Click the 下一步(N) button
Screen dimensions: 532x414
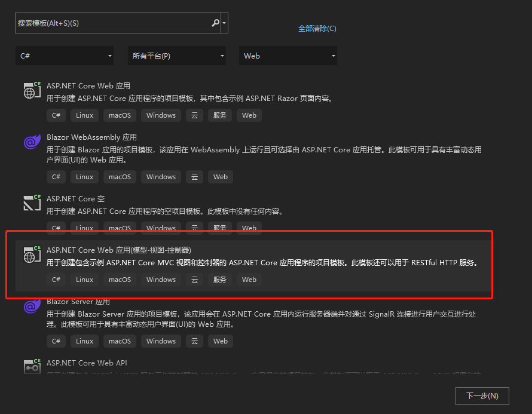482,395
